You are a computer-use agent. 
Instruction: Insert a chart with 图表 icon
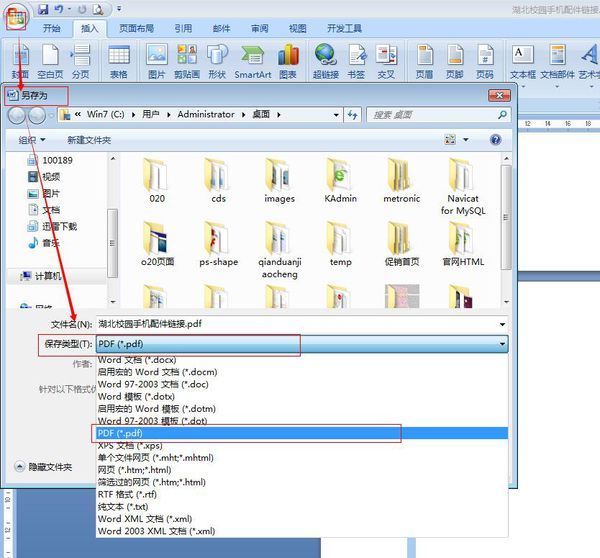288,60
